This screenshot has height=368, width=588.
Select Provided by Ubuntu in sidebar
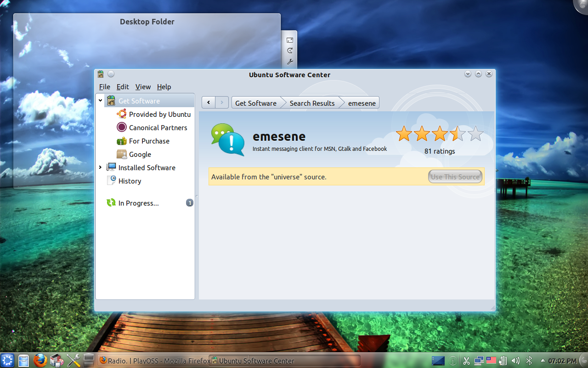159,114
